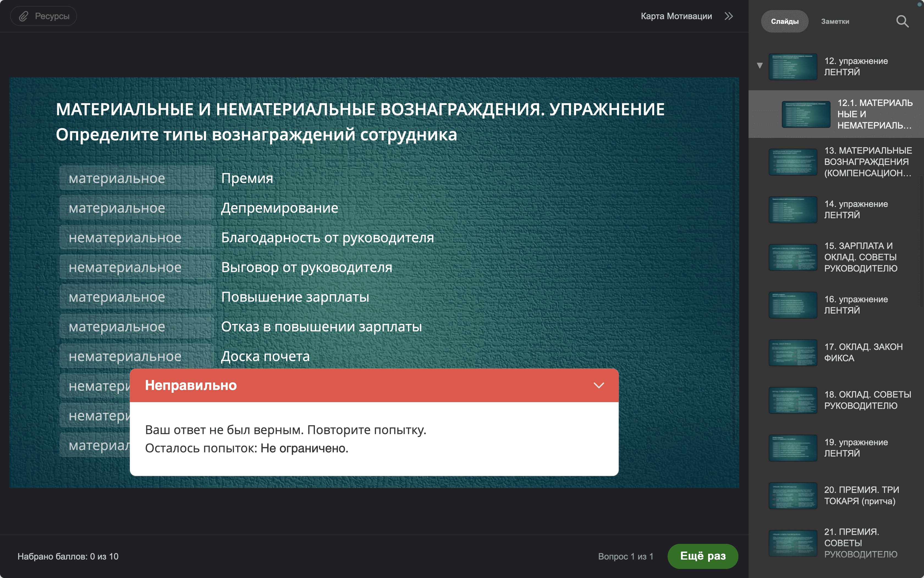Screen dimensions: 924x578
Task: Click slide title 12.1. МАТЕРИАЛЬНЫЕ И НЕМАТЕРИАЛЬ… in sidebar
Action: (x=875, y=114)
